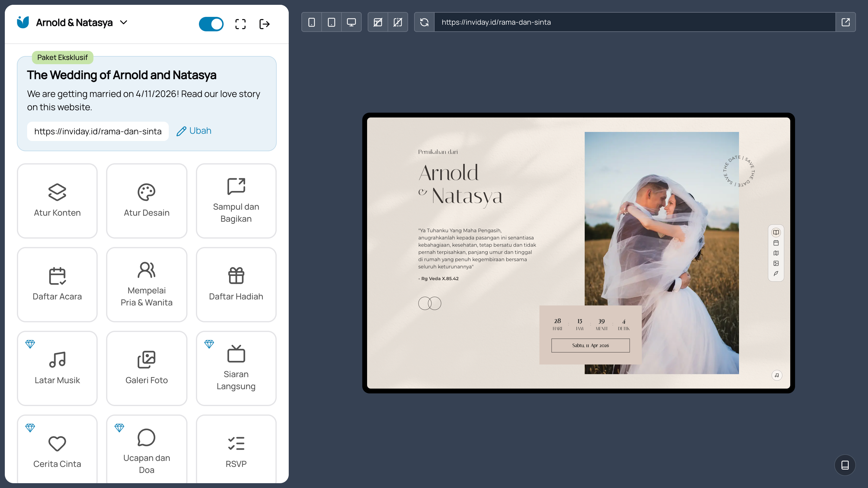The width and height of the screenshot is (868, 488).
Task: Open the Latar Musik card
Action: click(x=57, y=368)
